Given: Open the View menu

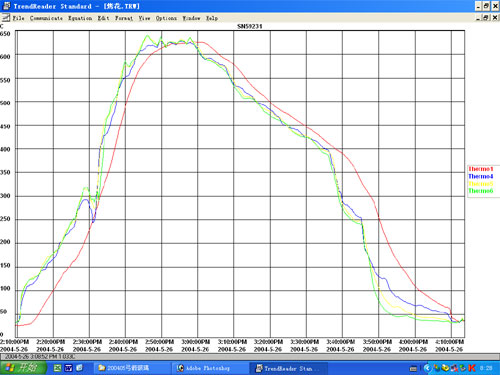Looking at the screenshot, I should click(x=144, y=18).
